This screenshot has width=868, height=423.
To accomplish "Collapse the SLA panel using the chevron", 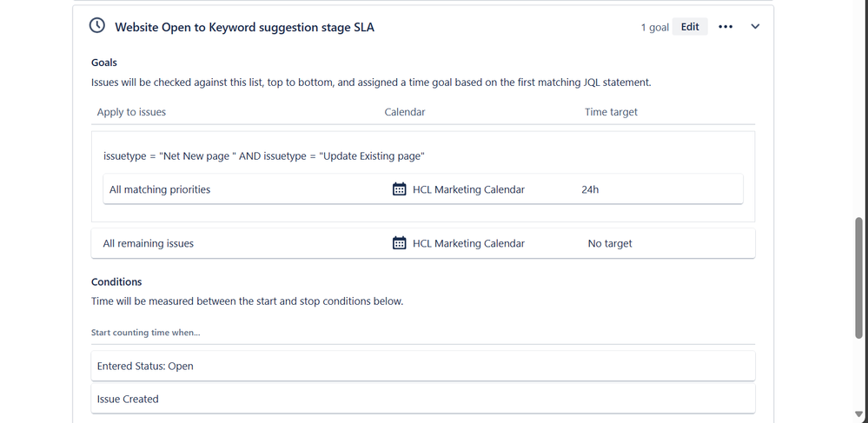I will pos(755,27).
